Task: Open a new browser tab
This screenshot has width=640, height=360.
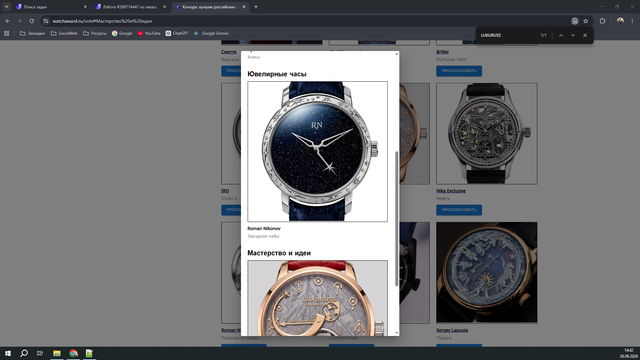Action: coord(256,7)
